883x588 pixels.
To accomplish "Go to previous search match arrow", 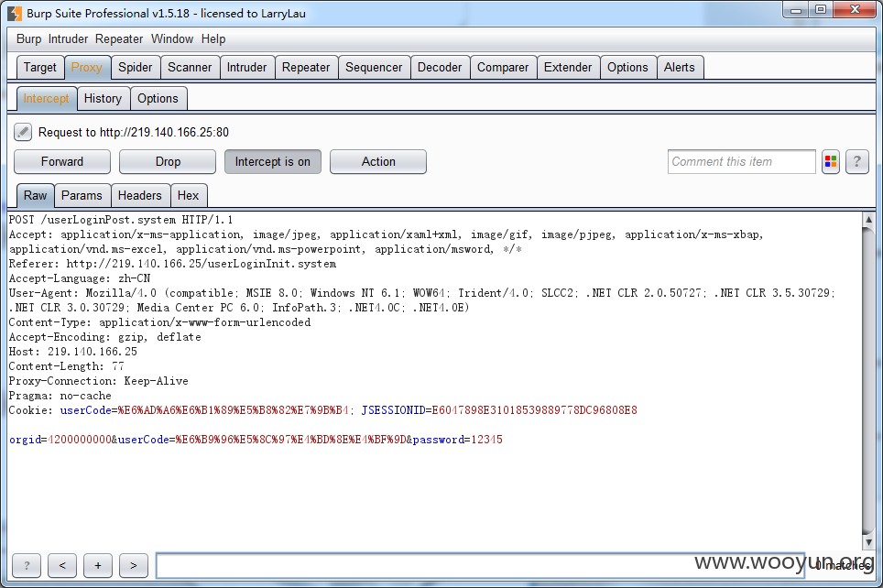I will click(x=62, y=565).
